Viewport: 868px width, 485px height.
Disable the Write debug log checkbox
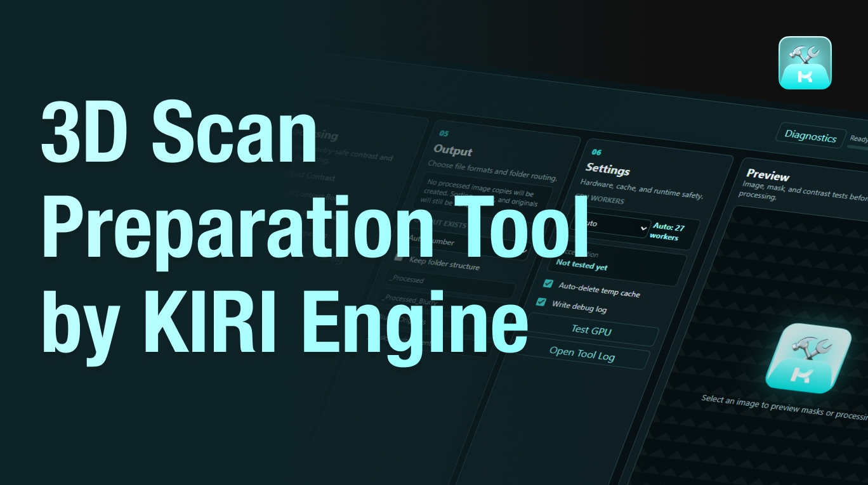click(x=541, y=302)
